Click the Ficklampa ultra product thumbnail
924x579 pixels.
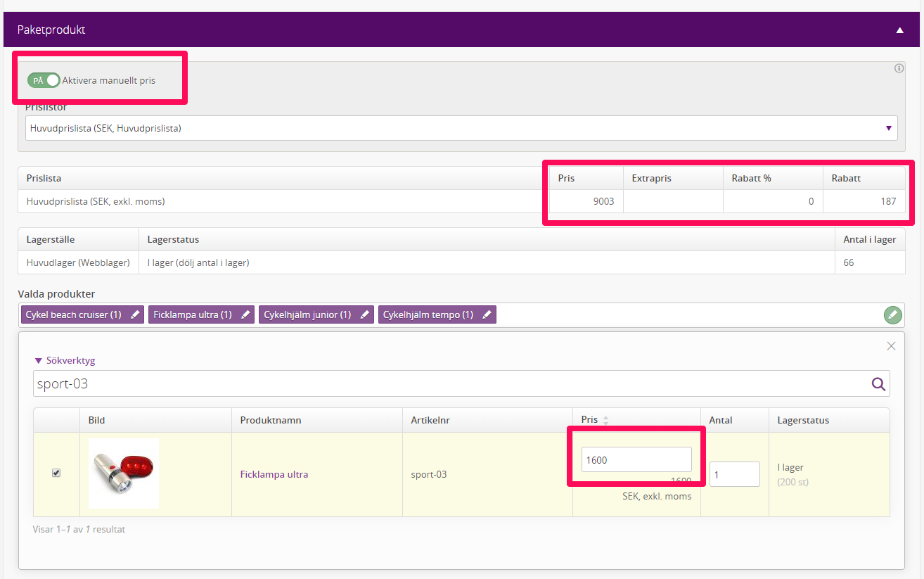(124, 473)
